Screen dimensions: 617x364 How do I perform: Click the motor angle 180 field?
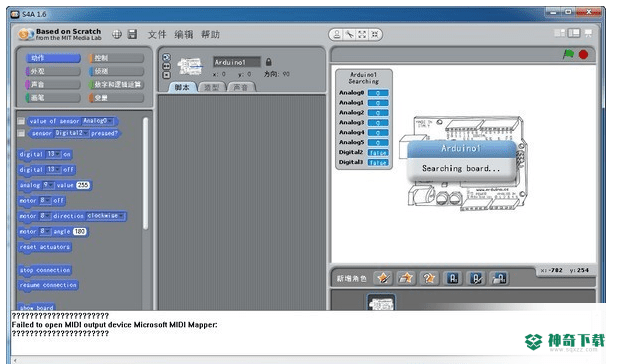pyautogui.click(x=79, y=231)
